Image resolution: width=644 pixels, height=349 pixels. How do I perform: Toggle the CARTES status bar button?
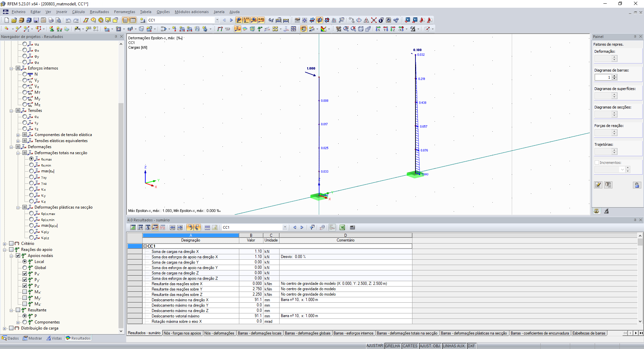pos(410,346)
